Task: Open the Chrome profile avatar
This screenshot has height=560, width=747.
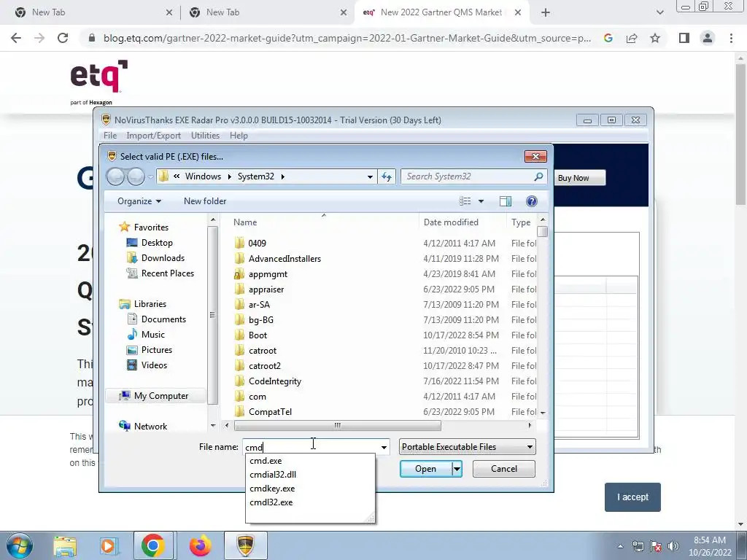Action: point(708,38)
